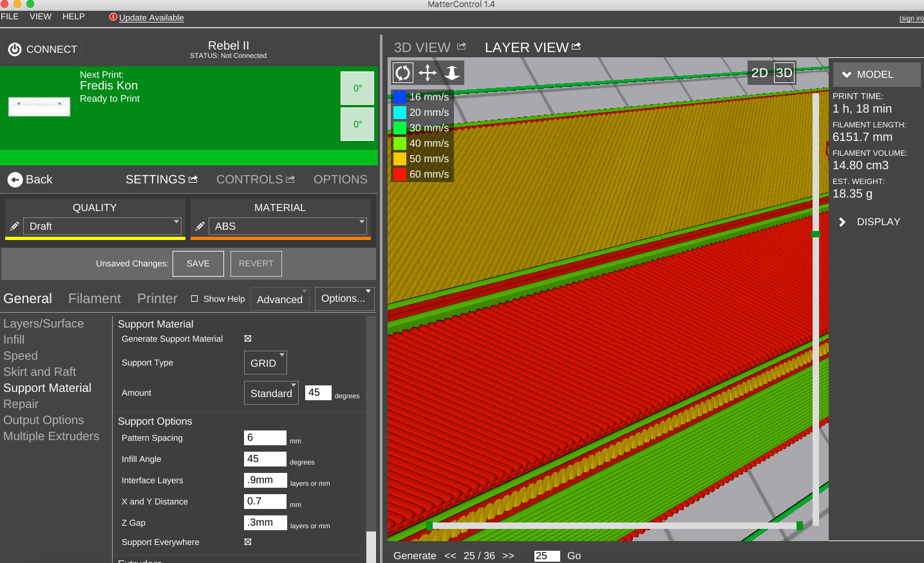Click the SAVE button
The width and height of the screenshot is (924, 563).
198,264
